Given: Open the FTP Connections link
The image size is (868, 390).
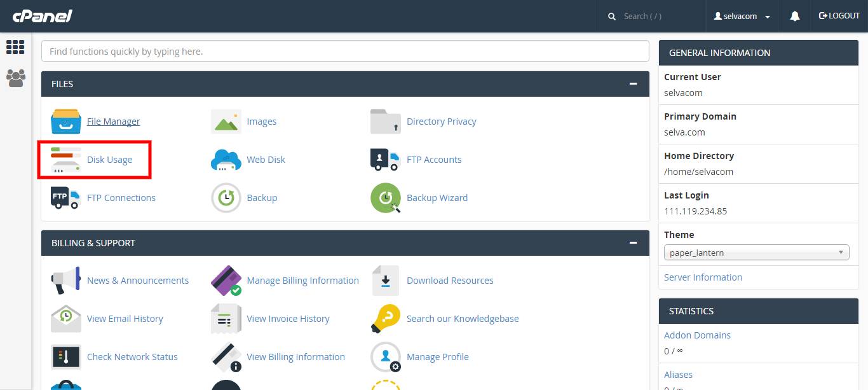Looking at the screenshot, I should pyautogui.click(x=121, y=198).
